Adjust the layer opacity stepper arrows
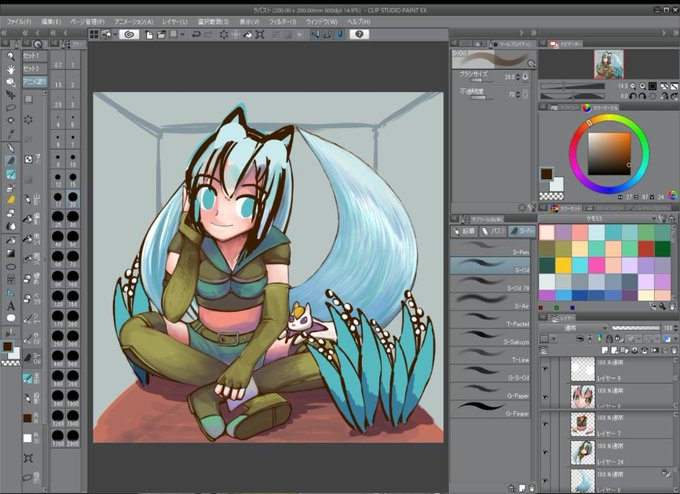 677,328
